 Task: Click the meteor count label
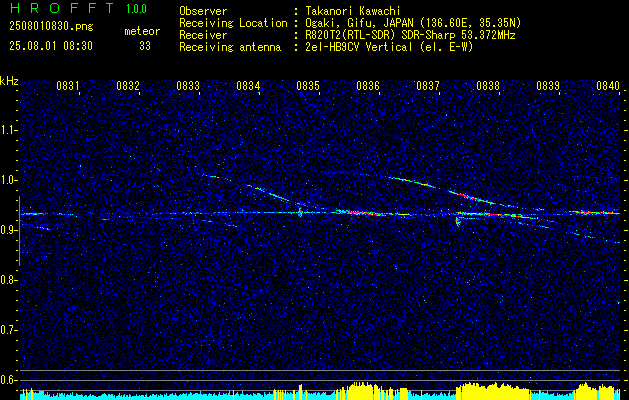pyautogui.click(x=142, y=31)
